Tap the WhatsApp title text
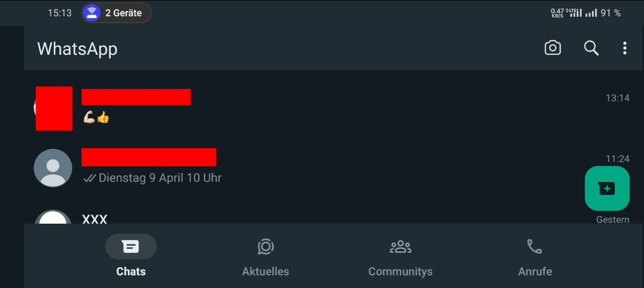The image size is (644, 288). (x=77, y=49)
